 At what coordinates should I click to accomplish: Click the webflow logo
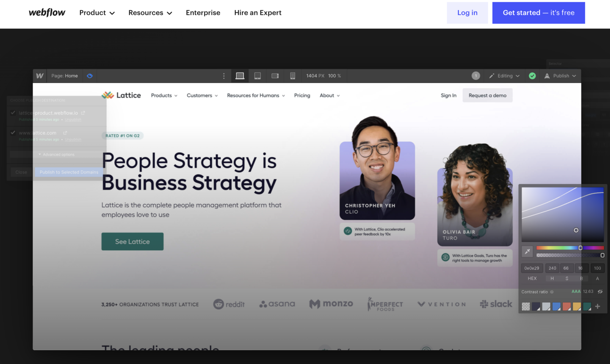coord(47,12)
